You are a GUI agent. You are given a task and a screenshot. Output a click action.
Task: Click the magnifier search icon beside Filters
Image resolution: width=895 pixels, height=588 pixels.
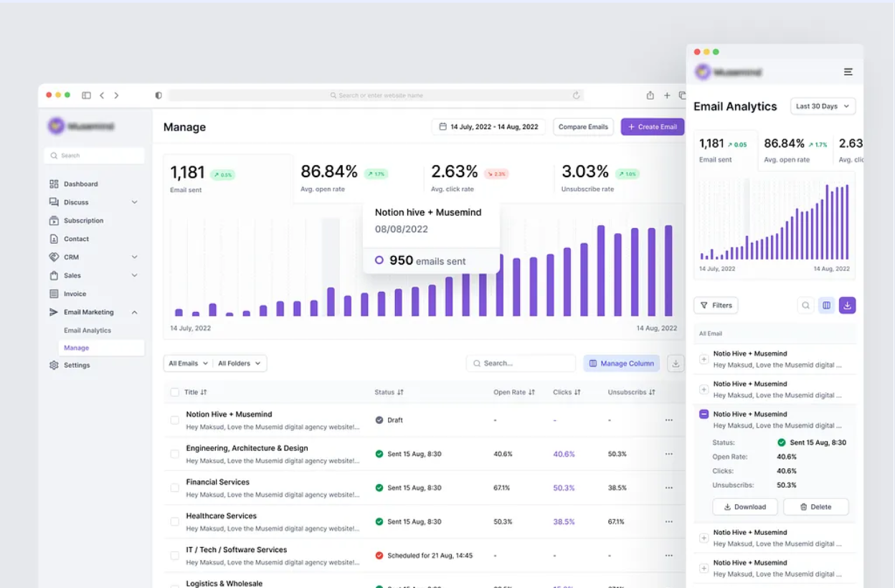pyautogui.click(x=805, y=305)
